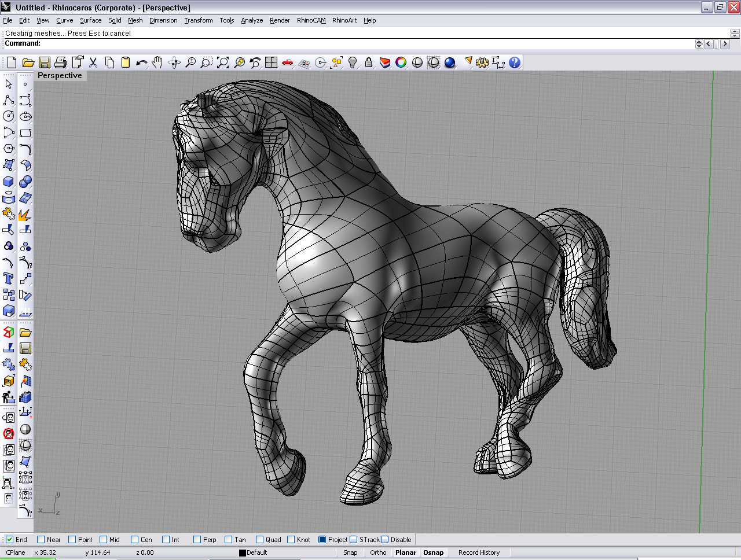The image size is (741, 560).
Task: Toggle Ortho in the status bar
Action: tap(378, 552)
